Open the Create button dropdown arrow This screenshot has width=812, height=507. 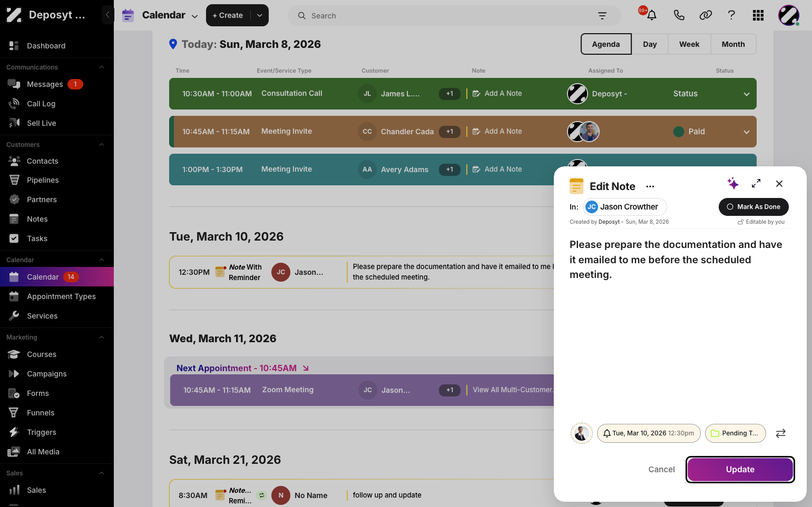pyautogui.click(x=260, y=15)
